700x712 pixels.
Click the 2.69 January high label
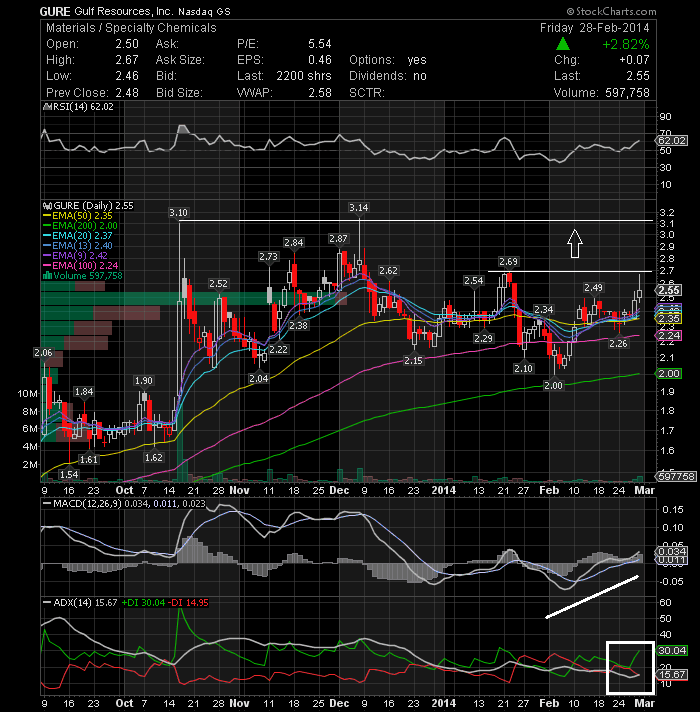508,262
